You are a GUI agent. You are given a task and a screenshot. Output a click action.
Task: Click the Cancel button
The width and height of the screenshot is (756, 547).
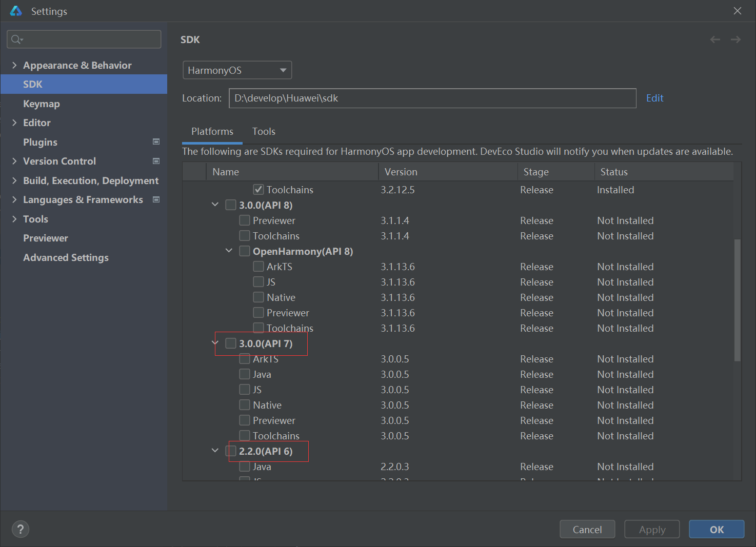click(587, 529)
